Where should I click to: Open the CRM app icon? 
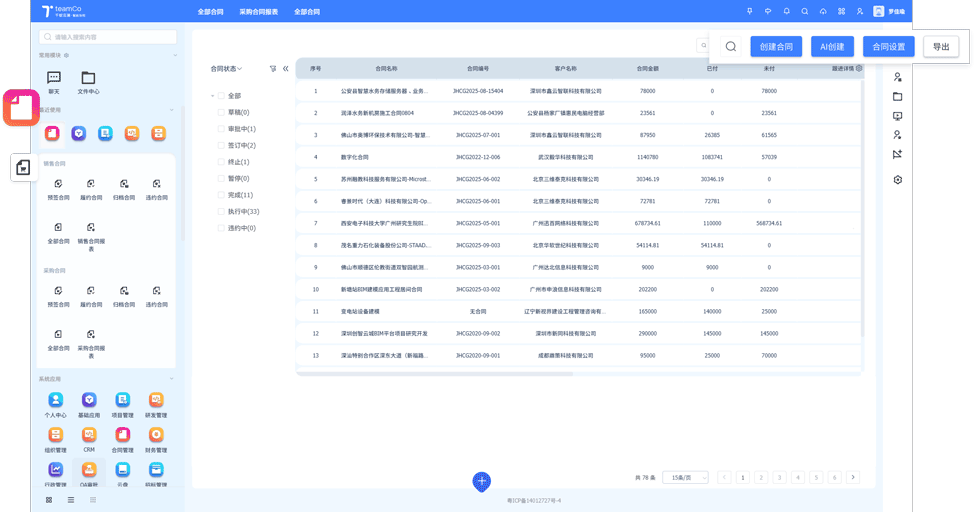[89, 434]
